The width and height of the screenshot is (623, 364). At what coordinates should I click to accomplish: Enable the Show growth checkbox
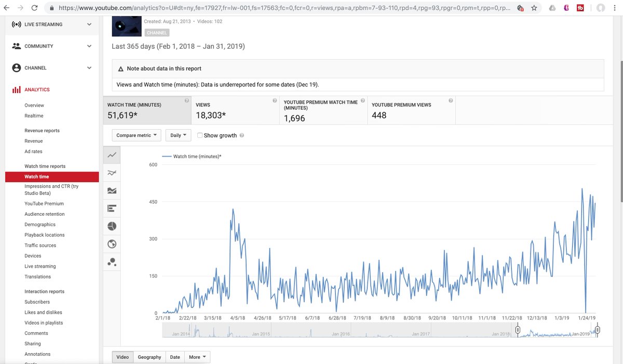[200, 135]
